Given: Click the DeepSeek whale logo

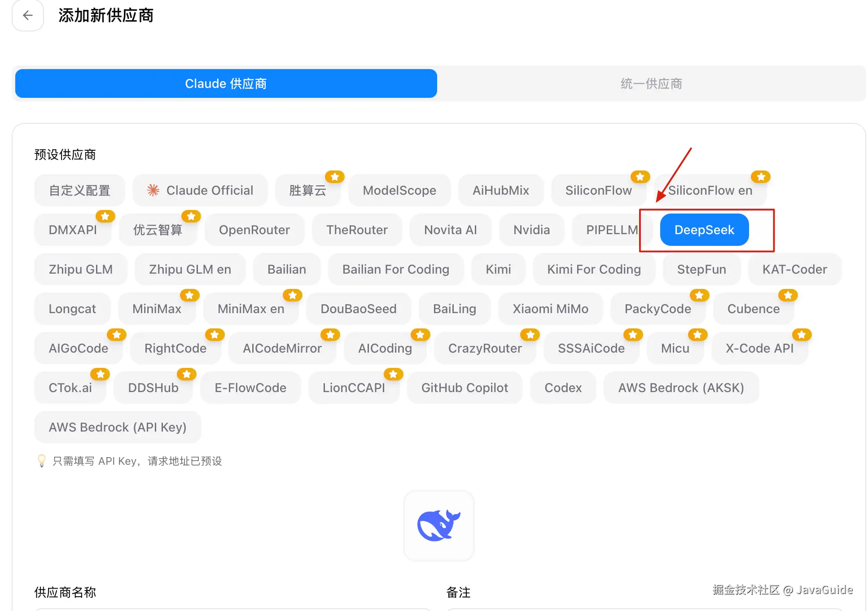Looking at the screenshot, I should pyautogui.click(x=438, y=526).
